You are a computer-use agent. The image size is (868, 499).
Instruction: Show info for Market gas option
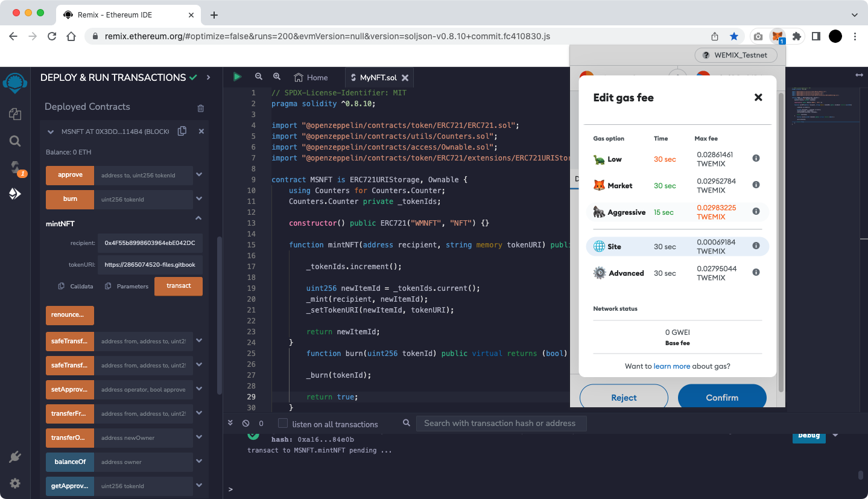pyautogui.click(x=756, y=185)
